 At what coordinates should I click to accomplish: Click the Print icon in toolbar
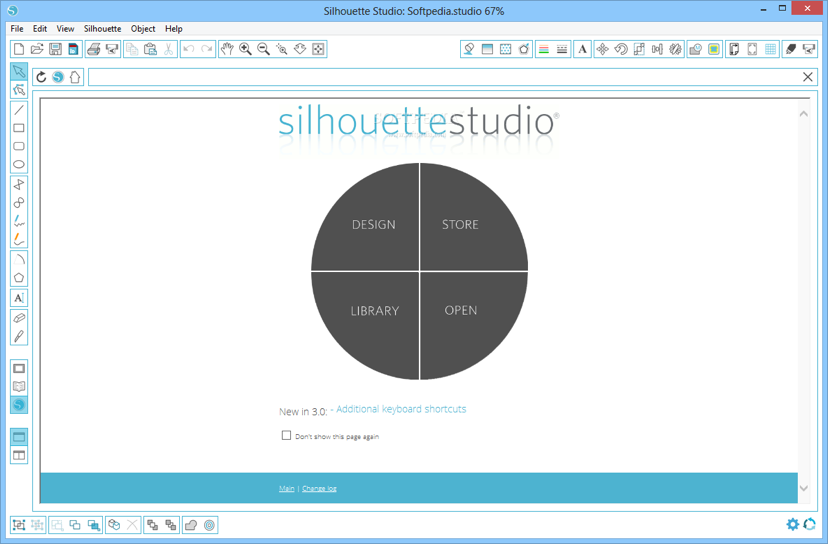coord(93,49)
